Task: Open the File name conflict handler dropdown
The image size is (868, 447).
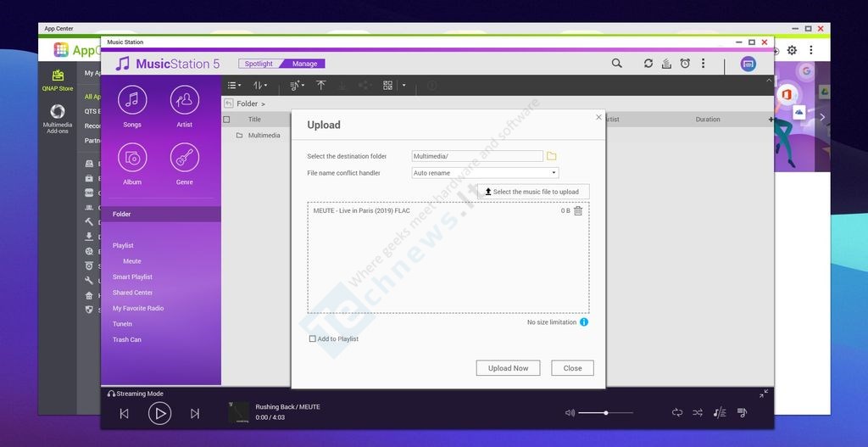Action: tap(485, 173)
